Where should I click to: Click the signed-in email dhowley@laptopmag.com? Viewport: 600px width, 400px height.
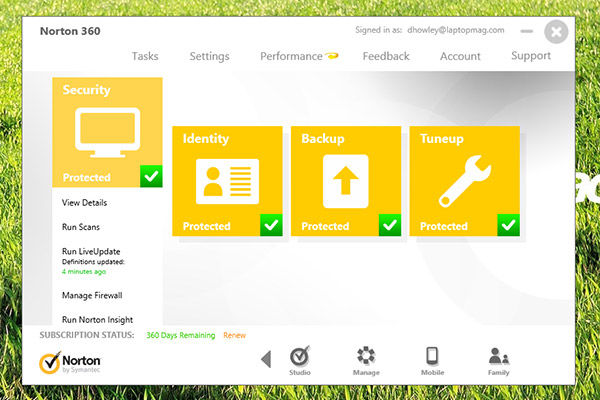[456, 30]
